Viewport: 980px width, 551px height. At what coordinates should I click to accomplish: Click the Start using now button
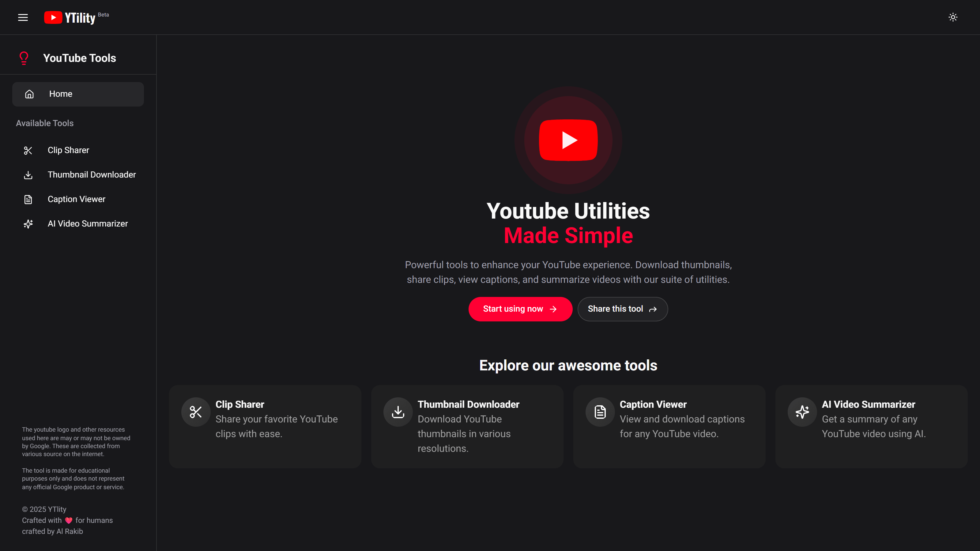[x=520, y=309]
